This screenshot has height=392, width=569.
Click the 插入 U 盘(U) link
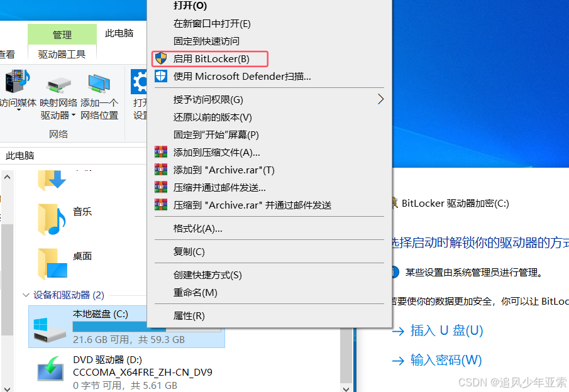point(446,330)
